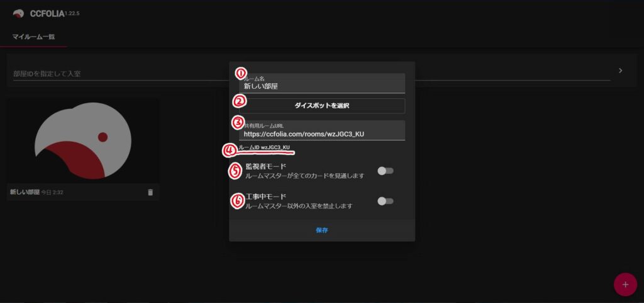
Task: Click the CCFOLIA bird logo icon
Action: [18, 14]
